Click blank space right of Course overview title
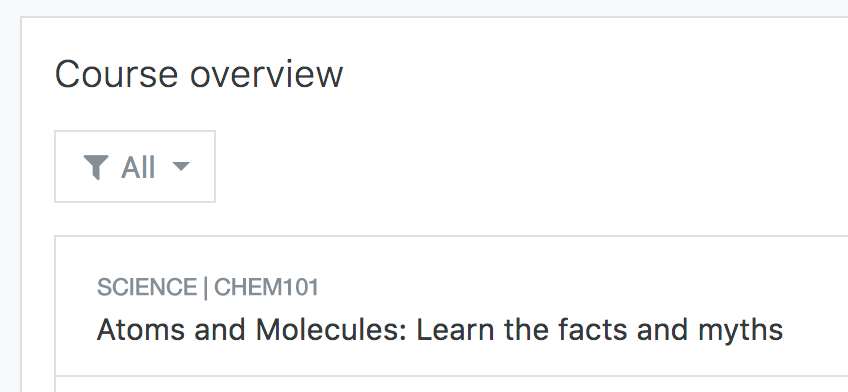 595,74
